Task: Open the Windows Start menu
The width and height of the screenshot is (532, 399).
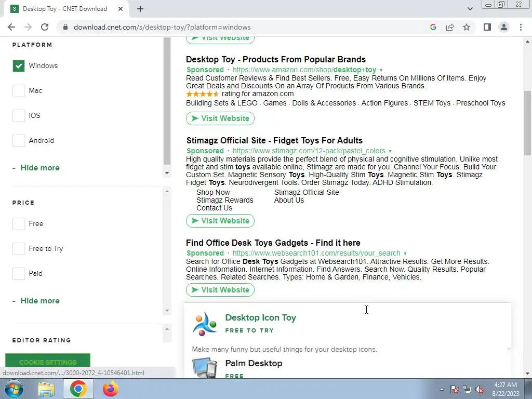Action: point(14,389)
